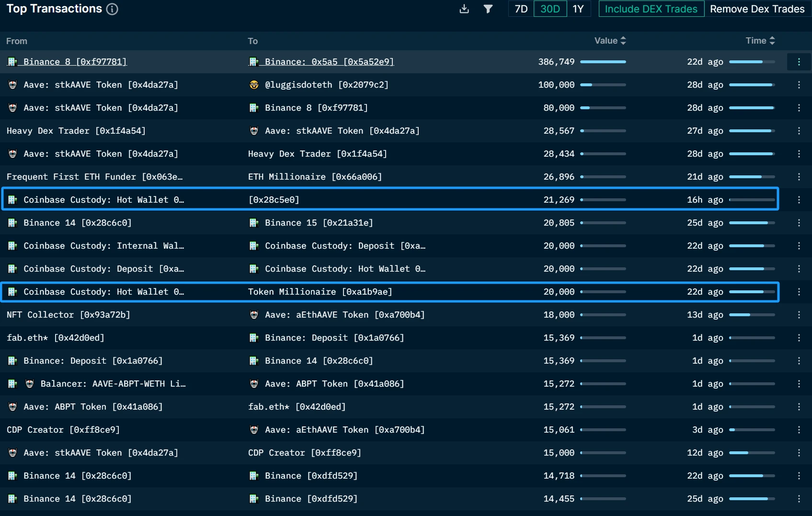Open row menu for the 15,000 CDP Creator transaction

(799, 453)
